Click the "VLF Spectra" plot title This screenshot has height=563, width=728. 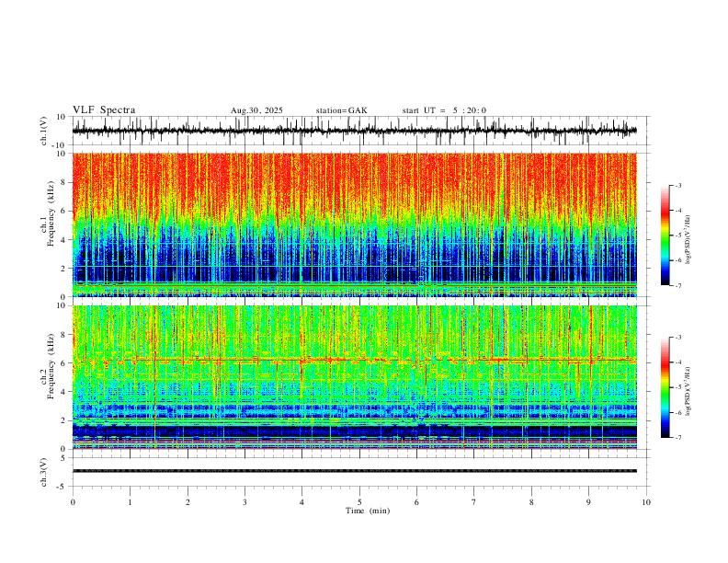(x=104, y=110)
